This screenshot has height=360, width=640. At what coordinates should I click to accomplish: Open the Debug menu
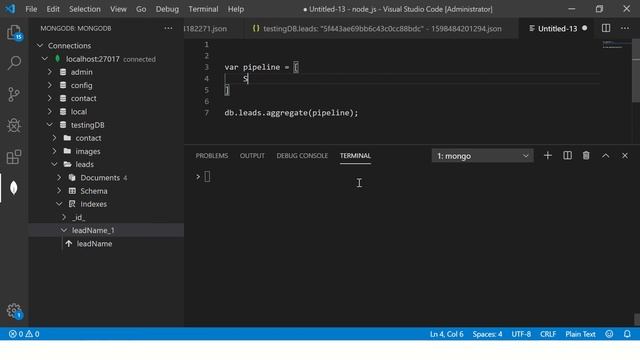click(x=167, y=9)
